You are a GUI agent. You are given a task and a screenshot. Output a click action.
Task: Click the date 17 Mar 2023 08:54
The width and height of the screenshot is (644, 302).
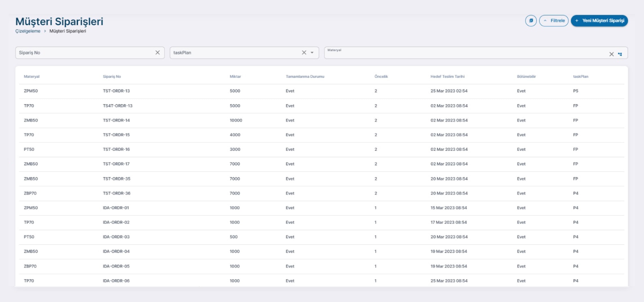(449, 222)
